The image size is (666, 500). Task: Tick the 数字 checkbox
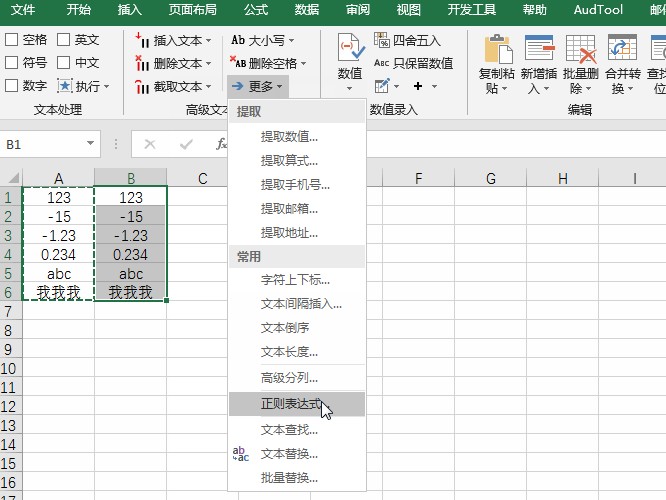(x=11, y=86)
